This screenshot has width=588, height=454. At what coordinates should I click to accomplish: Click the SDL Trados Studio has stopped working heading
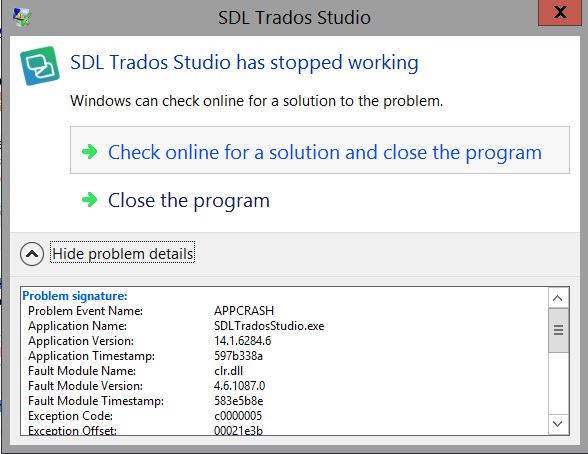[x=244, y=63]
